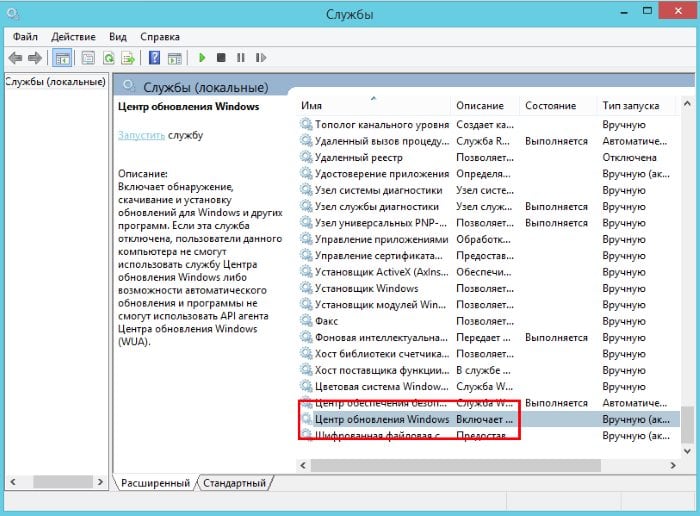Click the Forward arrow in toolbar
The height and width of the screenshot is (516, 700).
(x=36, y=58)
